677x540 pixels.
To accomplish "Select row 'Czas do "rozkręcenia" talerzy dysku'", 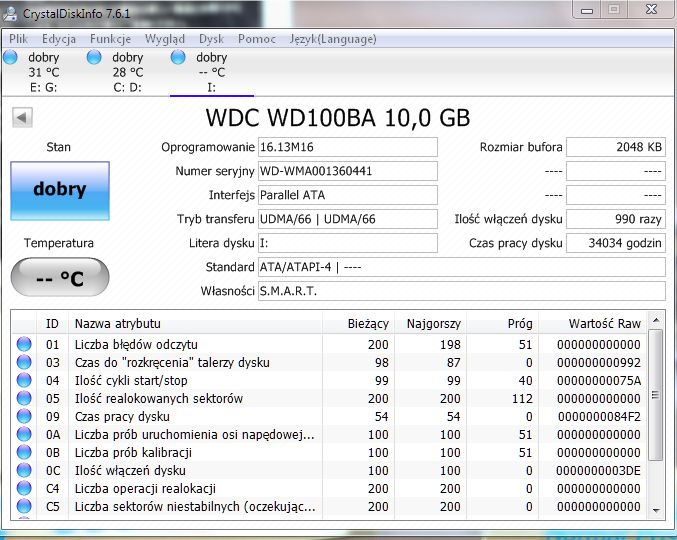I will point(329,362).
